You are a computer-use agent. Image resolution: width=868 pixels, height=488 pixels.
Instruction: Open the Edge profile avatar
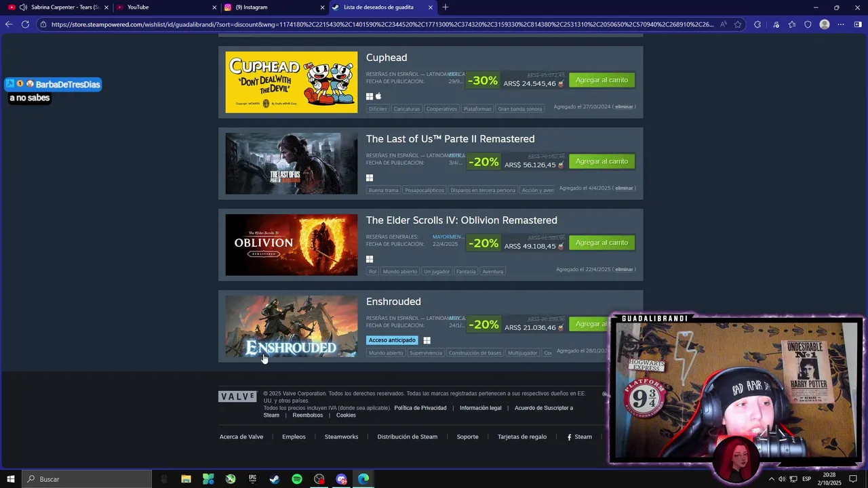(x=825, y=24)
